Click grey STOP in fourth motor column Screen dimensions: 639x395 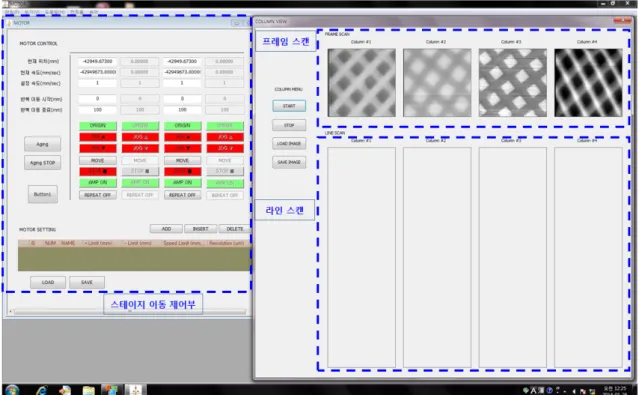[225, 171]
